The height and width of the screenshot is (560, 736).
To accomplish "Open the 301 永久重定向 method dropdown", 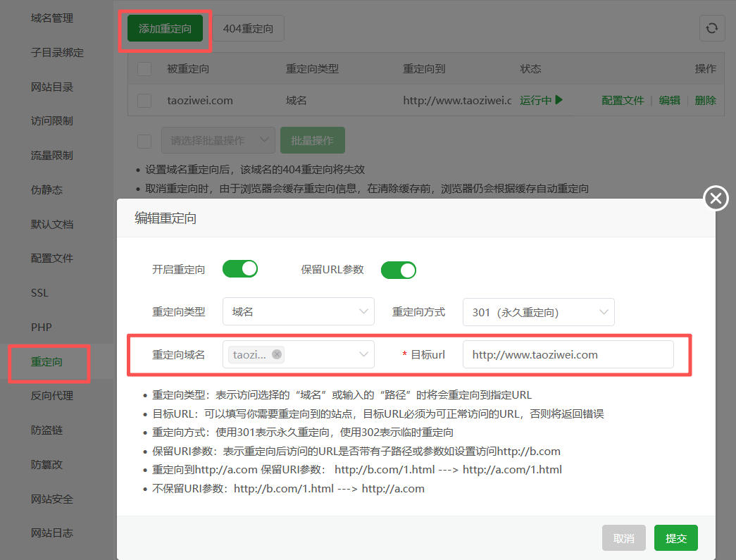I will (x=538, y=312).
